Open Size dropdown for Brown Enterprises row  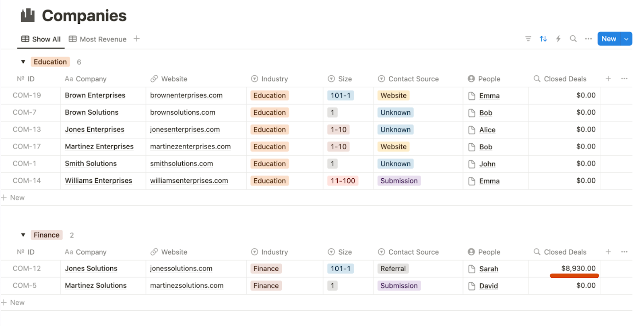tap(341, 95)
